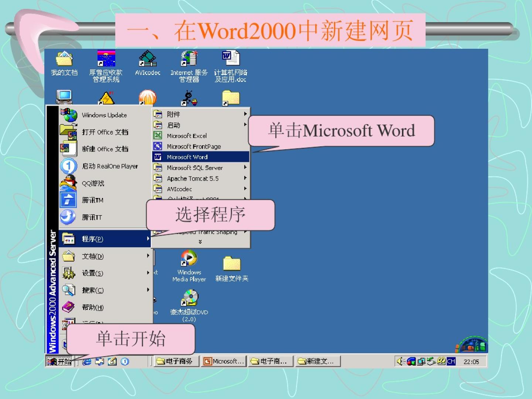Click Internet Explorer quick launch icon

point(87,361)
